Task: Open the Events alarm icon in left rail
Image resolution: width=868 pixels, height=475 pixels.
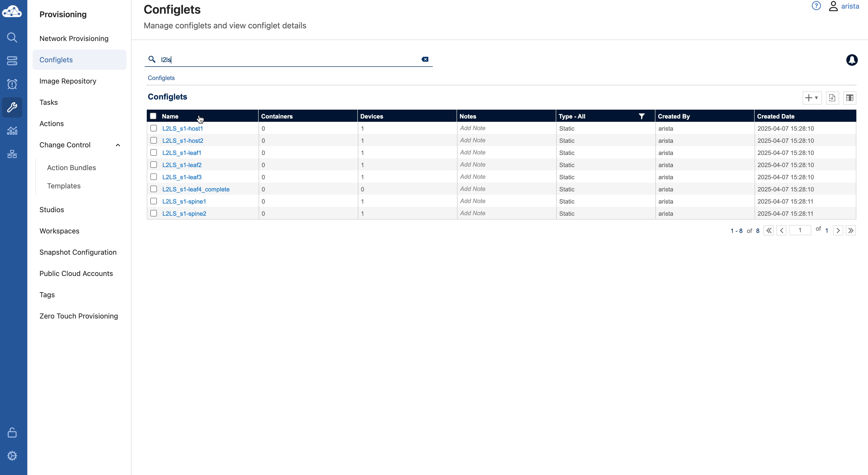Action: coord(12,84)
